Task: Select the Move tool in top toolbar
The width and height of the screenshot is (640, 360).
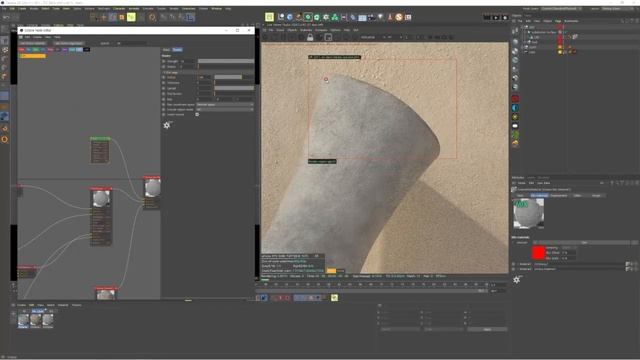Action: (x=103, y=17)
